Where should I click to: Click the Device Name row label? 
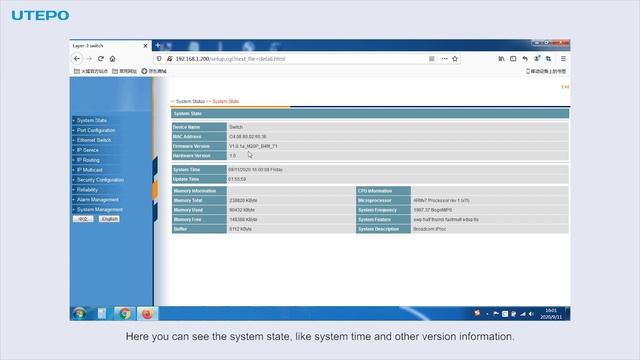tap(199, 127)
